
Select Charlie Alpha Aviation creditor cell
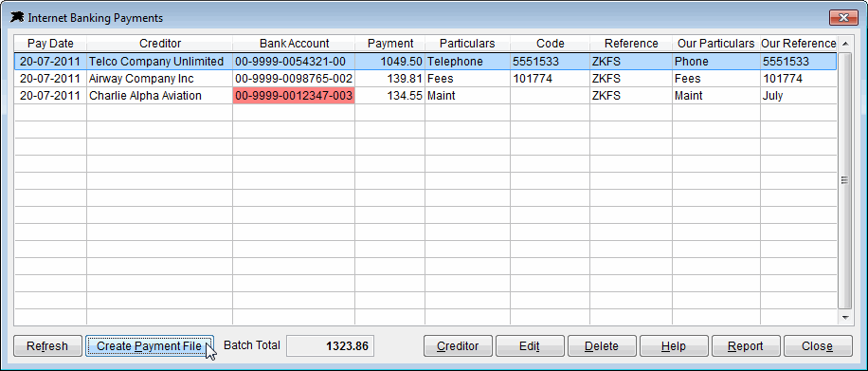160,96
